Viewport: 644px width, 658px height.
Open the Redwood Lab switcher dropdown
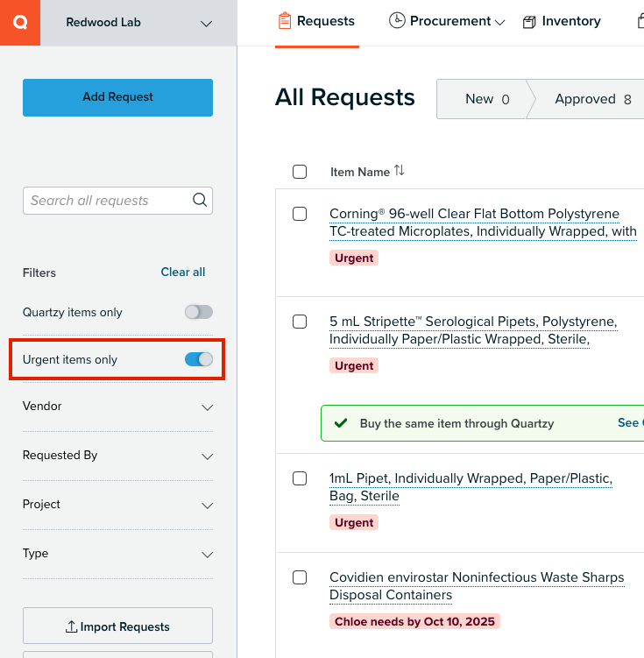(x=138, y=23)
